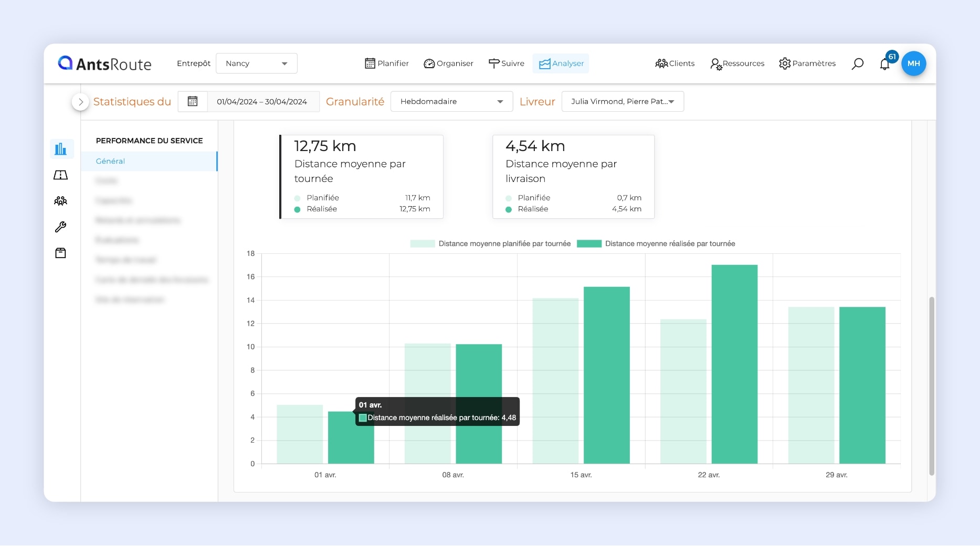This screenshot has height=546, width=980.
Task: Open the bar chart statistics sidebar icon
Action: coord(61,149)
